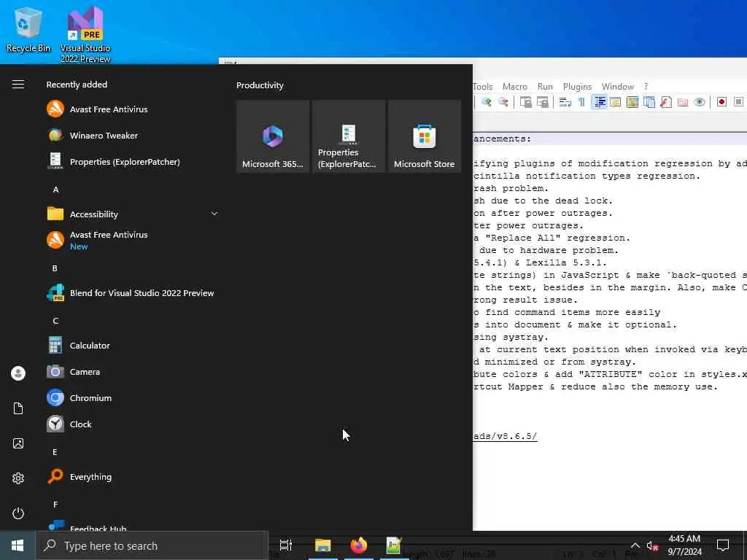Click the letter C section header

[x=55, y=321]
